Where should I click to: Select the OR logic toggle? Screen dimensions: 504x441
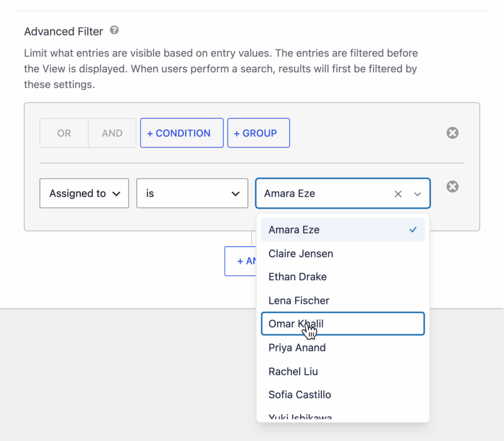(64, 133)
